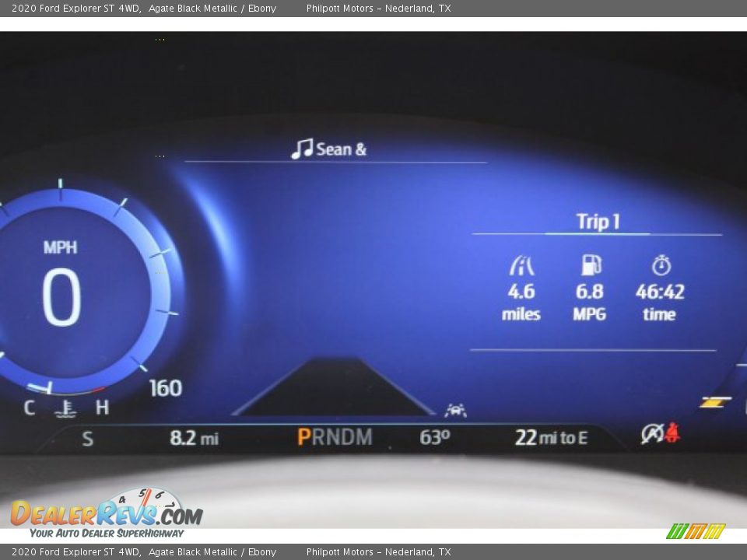Screen dimensions: 747x560
Task: Click the stopwatch trip time icon
Action: tap(661, 266)
